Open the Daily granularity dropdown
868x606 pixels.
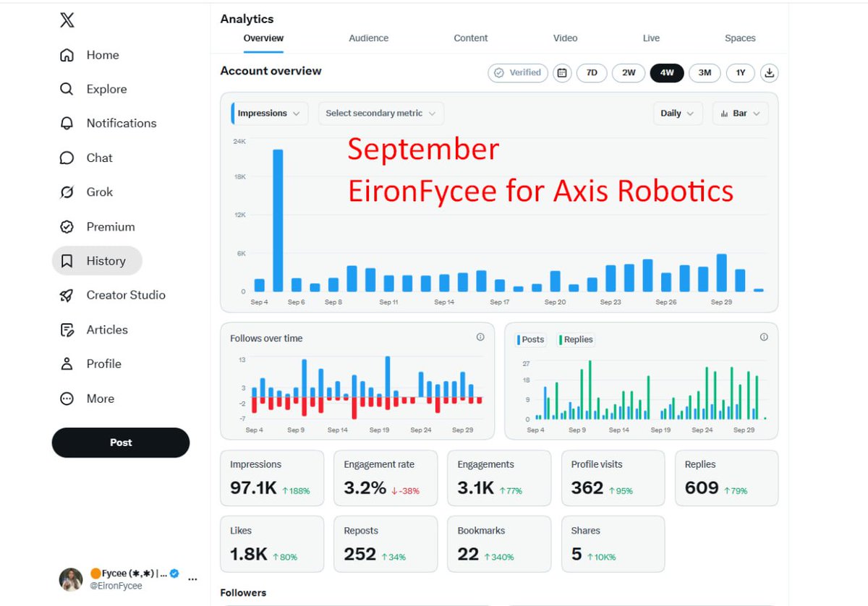(x=678, y=114)
